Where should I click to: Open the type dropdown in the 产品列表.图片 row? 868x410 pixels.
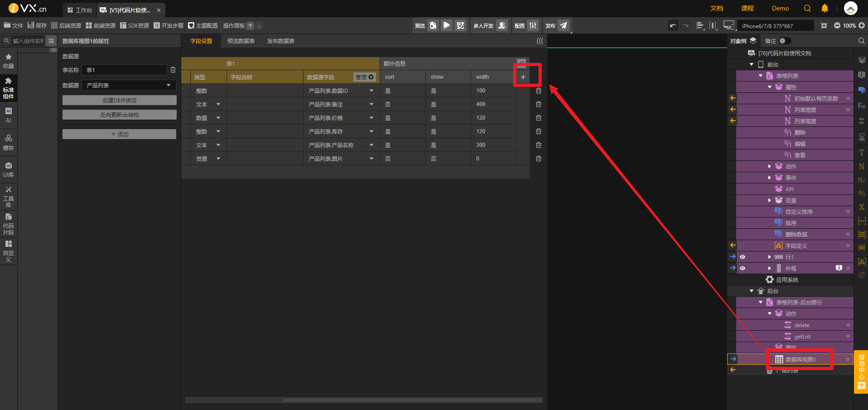218,159
